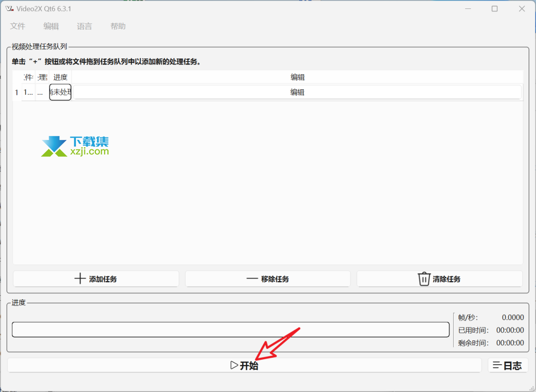
Task: Click the empty progress bar
Action: 230,329
